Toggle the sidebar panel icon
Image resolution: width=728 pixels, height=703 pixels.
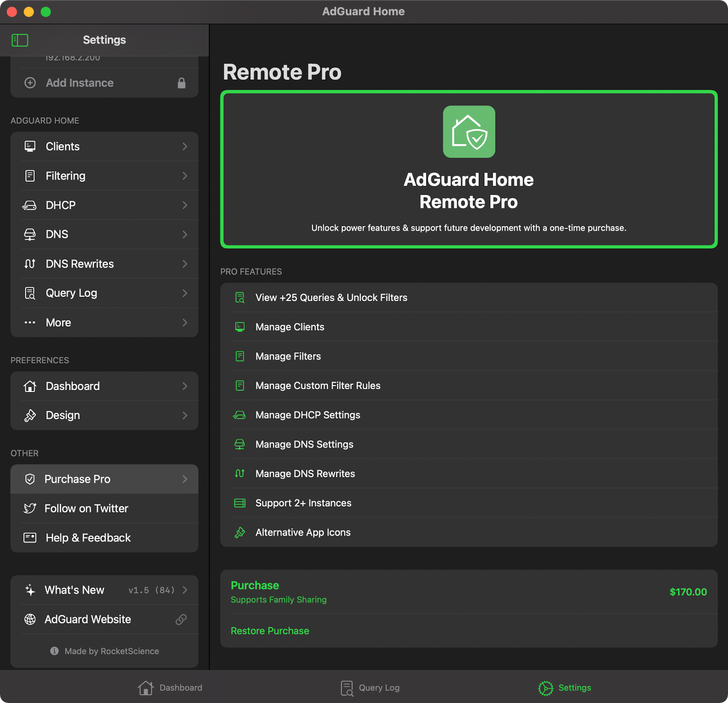click(20, 40)
